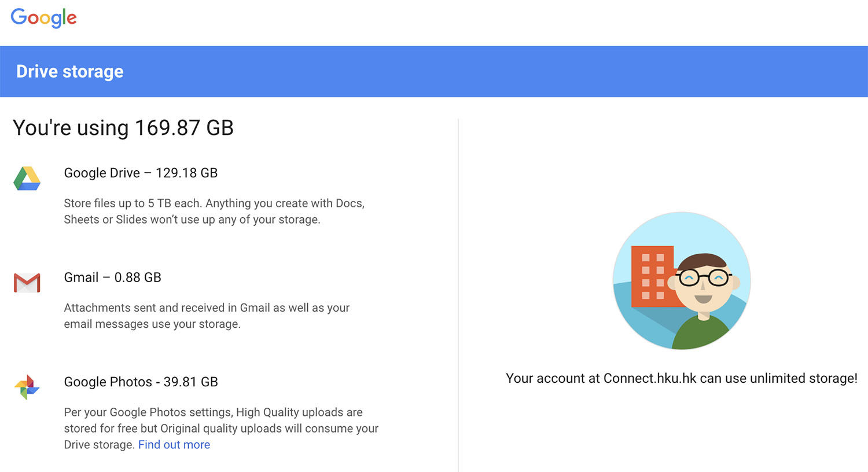Open the Find out more link

[x=174, y=445]
